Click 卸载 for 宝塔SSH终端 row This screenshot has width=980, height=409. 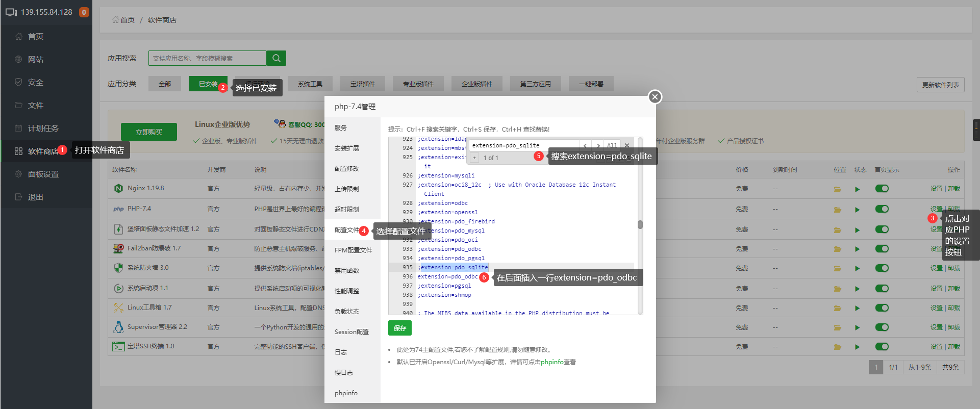954,347
